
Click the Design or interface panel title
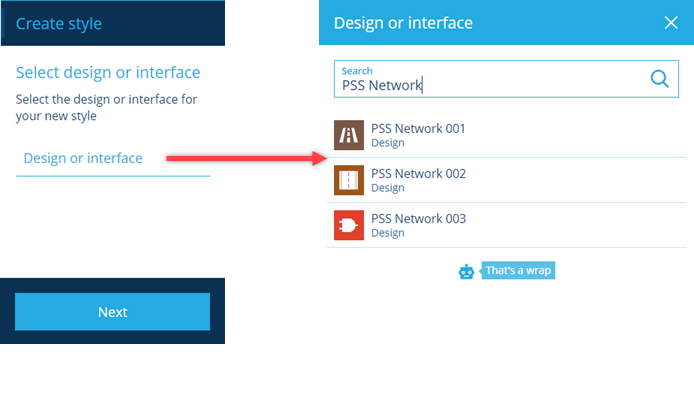[x=403, y=23]
